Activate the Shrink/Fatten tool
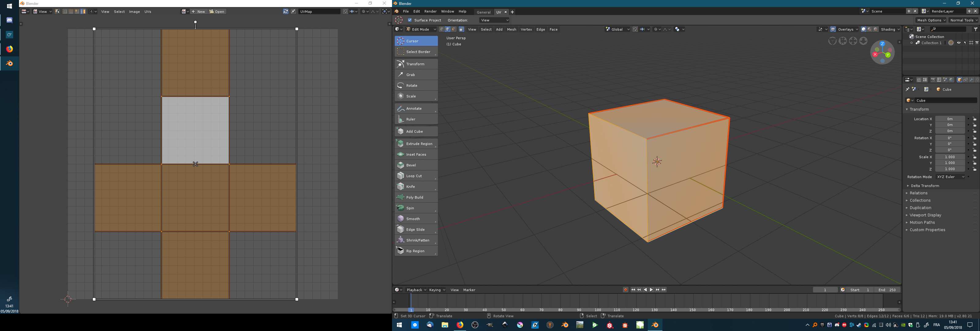Viewport: 980px width, 331px height. tap(416, 240)
